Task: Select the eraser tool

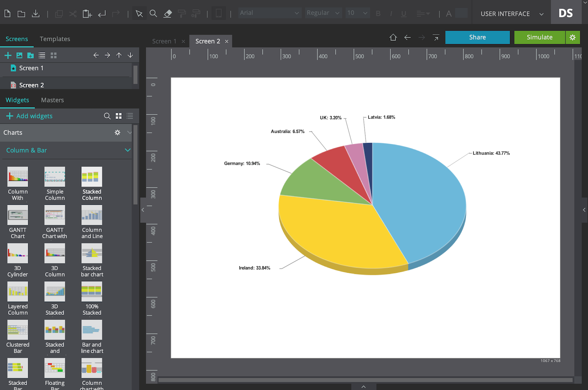Action: tap(167, 14)
